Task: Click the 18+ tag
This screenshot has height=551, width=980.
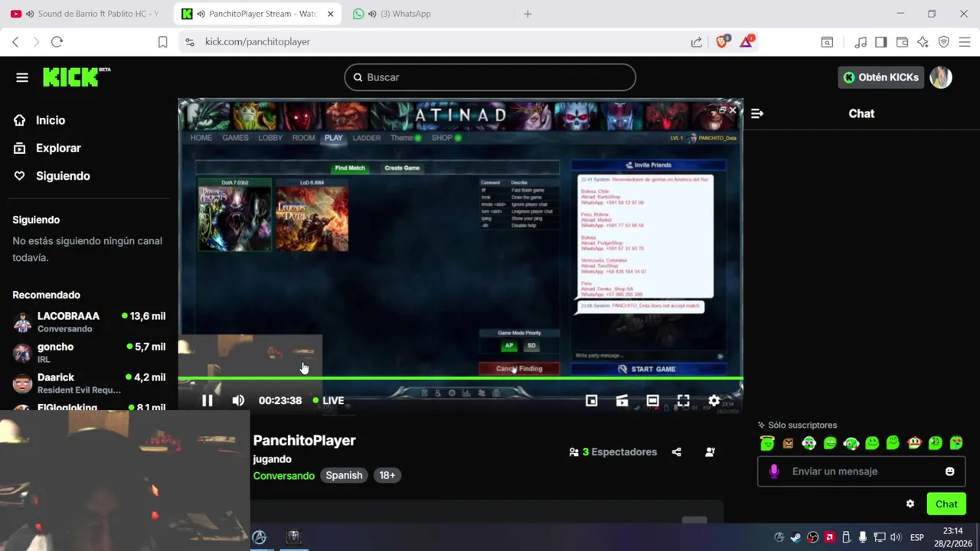Action: (x=387, y=475)
